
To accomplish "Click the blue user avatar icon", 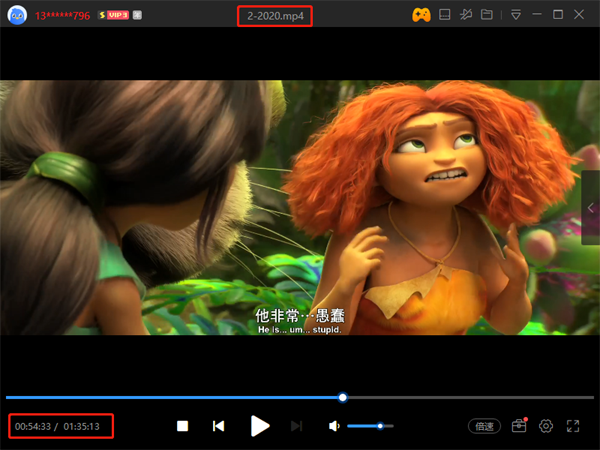I will point(15,15).
